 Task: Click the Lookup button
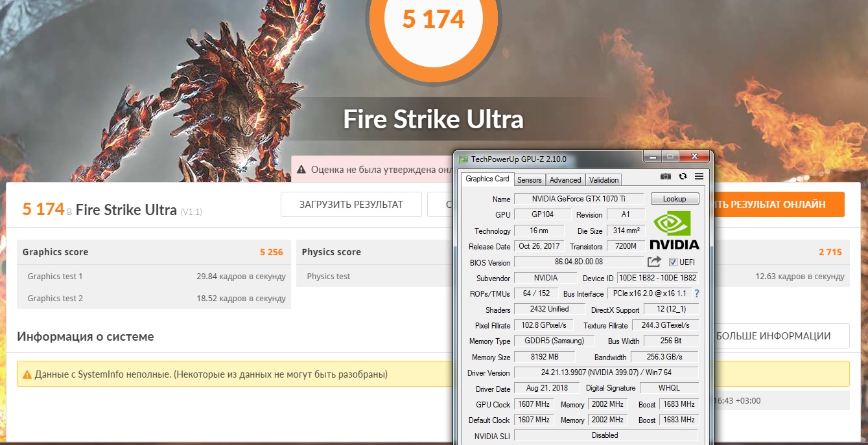click(675, 199)
